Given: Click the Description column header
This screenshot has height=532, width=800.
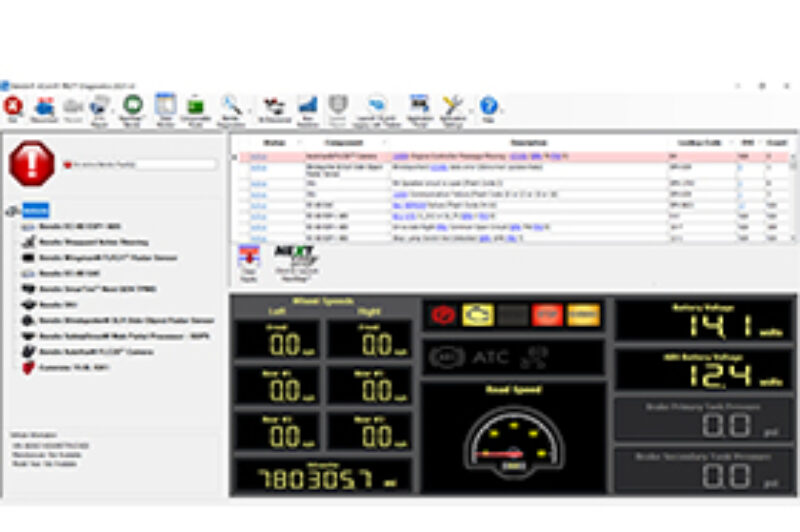Looking at the screenshot, I should (529, 143).
